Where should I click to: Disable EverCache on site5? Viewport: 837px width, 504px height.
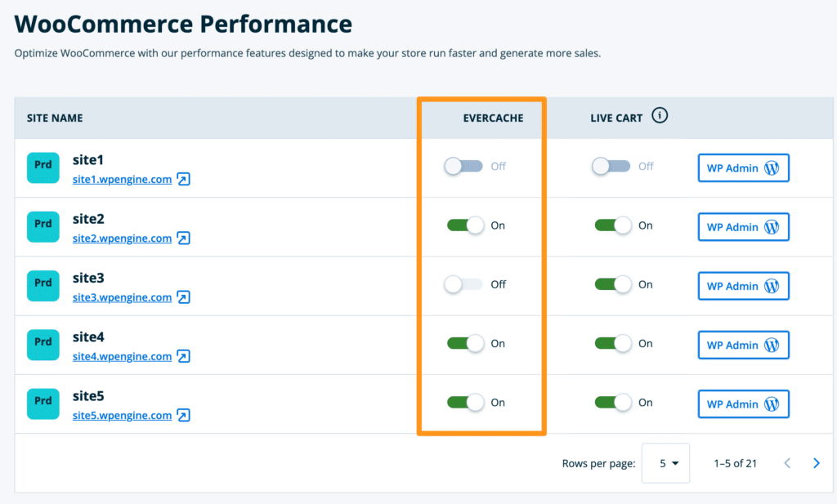(x=465, y=403)
